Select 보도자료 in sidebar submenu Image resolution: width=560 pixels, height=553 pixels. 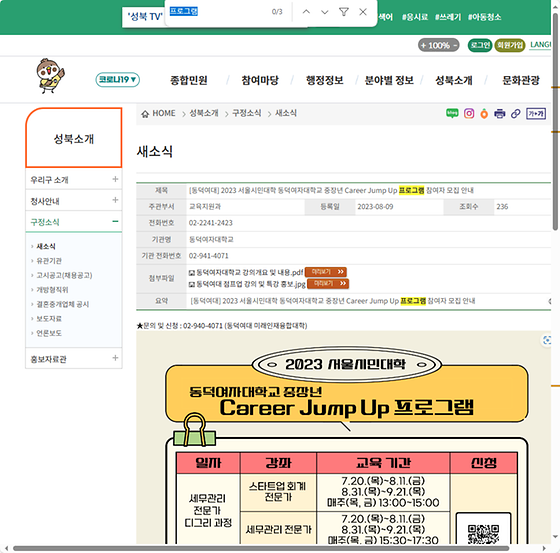[x=49, y=319]
